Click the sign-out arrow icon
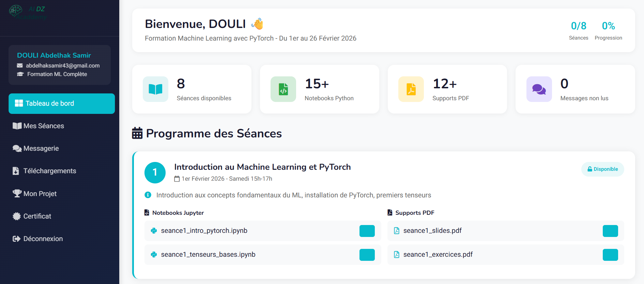The height and width of the screenshot is (284, 644). [17, 239]
